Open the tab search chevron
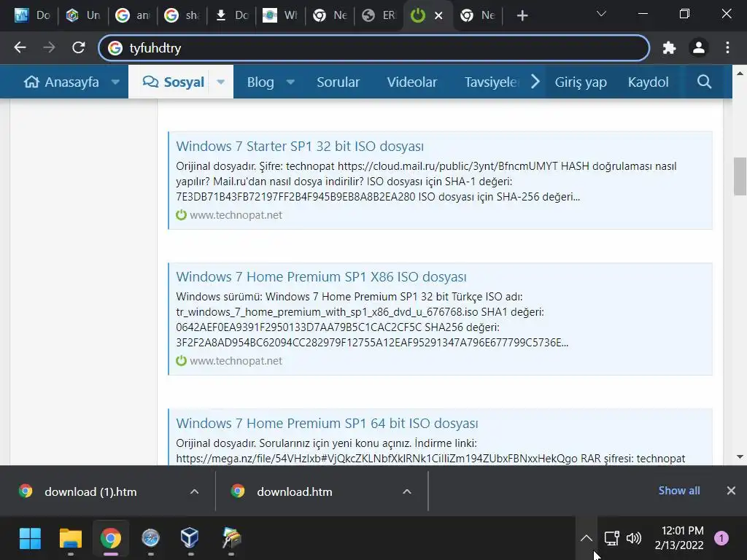747x560 pixels. click(x=601, y=14)
